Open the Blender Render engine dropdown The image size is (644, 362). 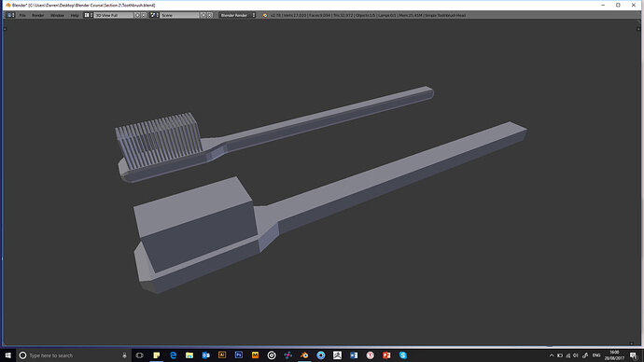coord(237,15)
